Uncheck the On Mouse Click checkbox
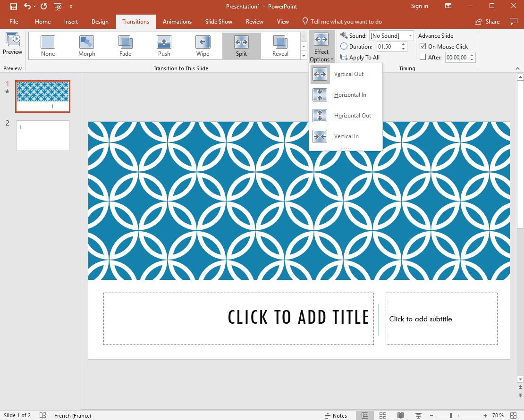Screen dimensions: 524x420 point(423,46)
